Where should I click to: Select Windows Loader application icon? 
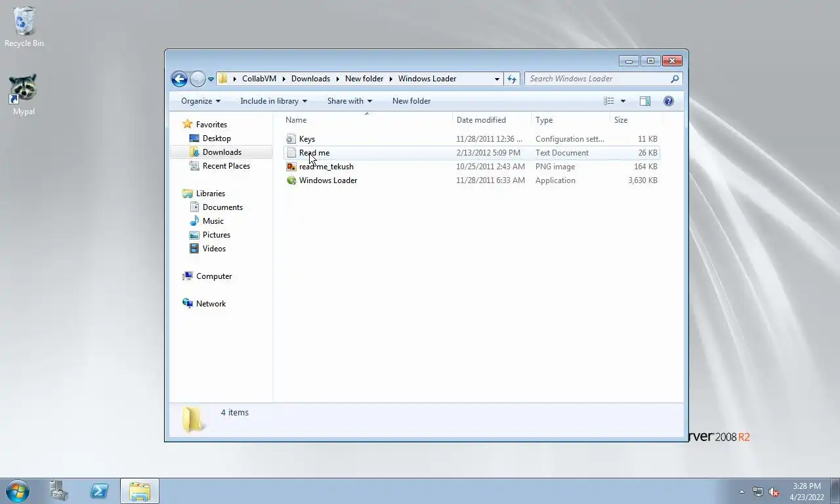point(291,180)
